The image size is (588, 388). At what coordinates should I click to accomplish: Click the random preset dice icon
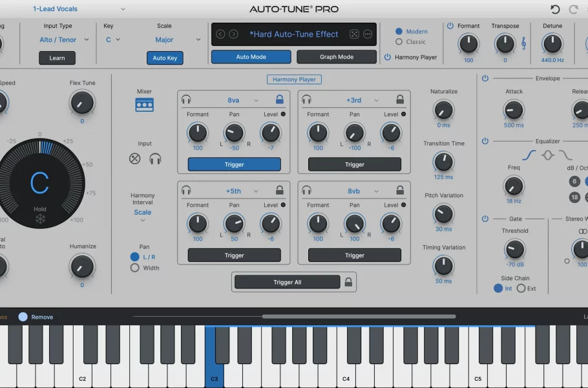[x=354, y=34]
